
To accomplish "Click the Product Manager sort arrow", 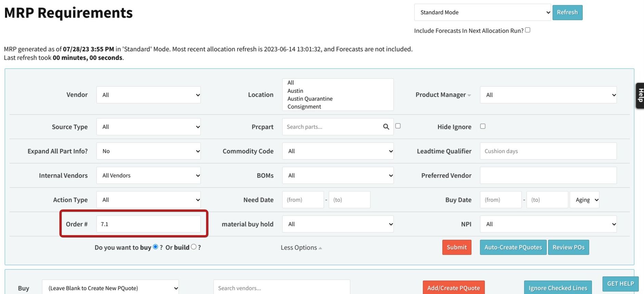I will 469,95.
